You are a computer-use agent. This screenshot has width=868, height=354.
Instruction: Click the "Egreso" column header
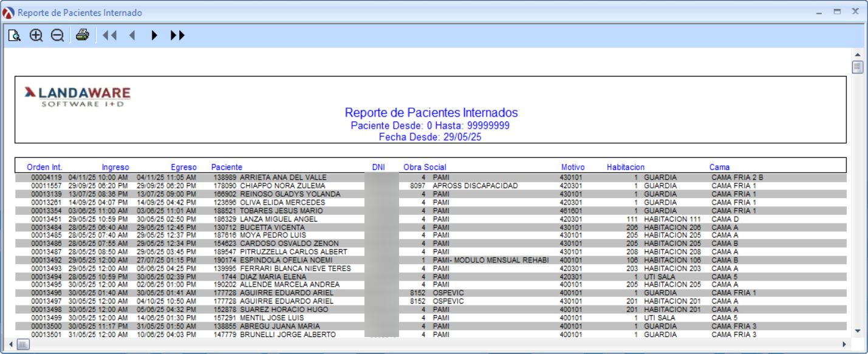(x=183, y=167)
